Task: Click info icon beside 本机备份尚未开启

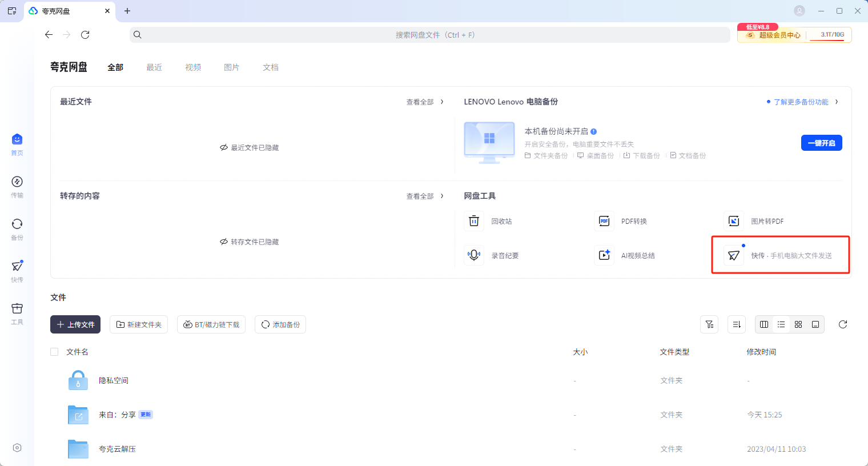Action: pos(594,131)
